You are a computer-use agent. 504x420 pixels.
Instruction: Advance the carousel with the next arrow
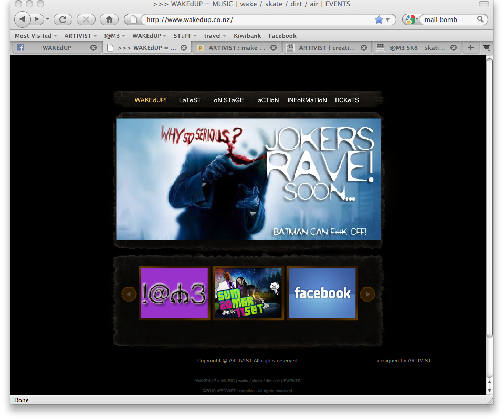coord(367,293)
